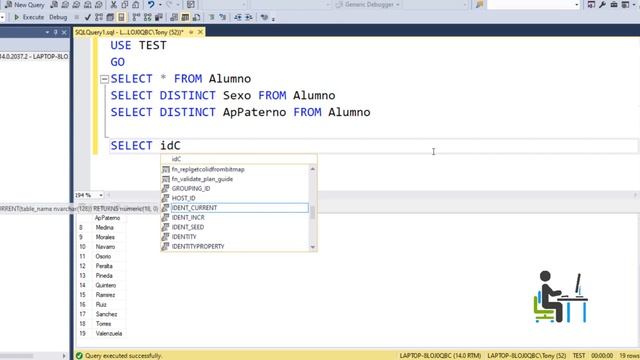
Task: Open the 194 % zoom dropdown
Action: click(x=101, y=195)
